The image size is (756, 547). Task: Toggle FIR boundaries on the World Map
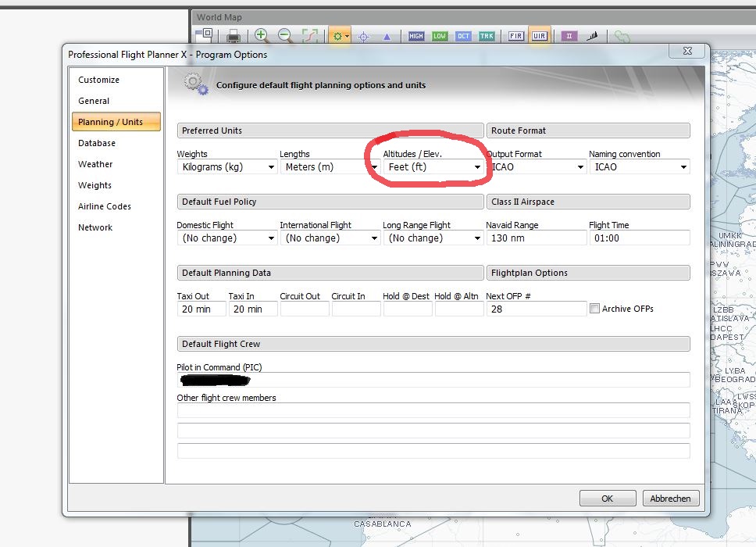coord(515,36)
